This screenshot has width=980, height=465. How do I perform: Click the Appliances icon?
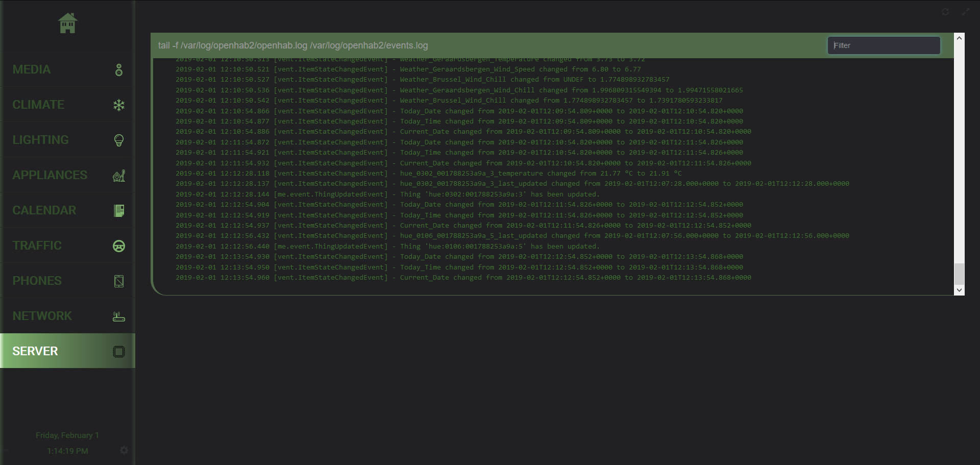click(x=119, y=176)
